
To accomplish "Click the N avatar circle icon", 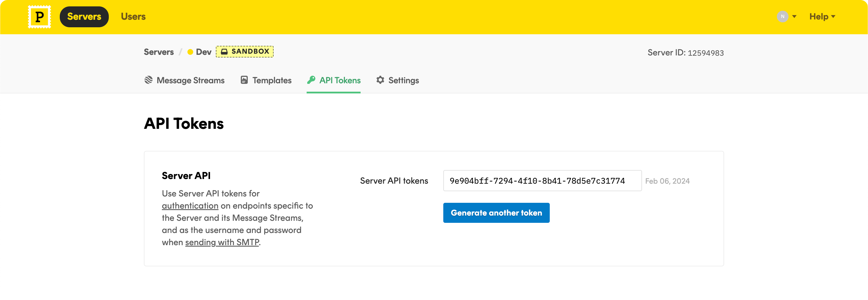I will point(782,16).
